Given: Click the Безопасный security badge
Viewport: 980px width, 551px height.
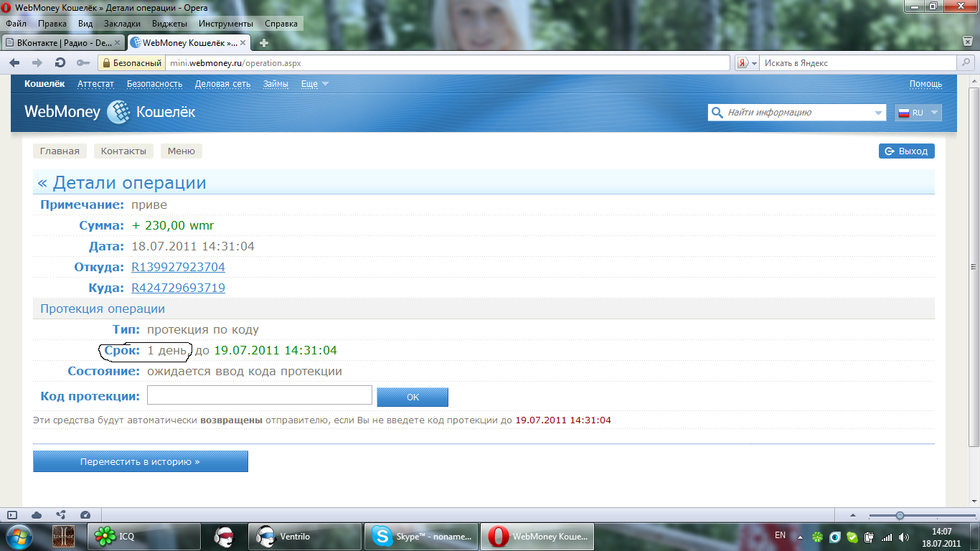Looking at the screenshot, I should [132, 63].
